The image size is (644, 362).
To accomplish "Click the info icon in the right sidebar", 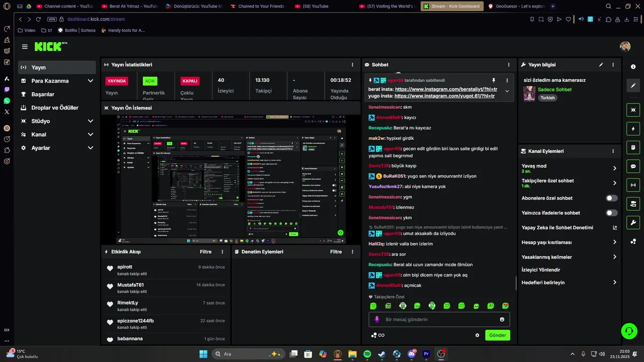I will [x=633, y=67].
